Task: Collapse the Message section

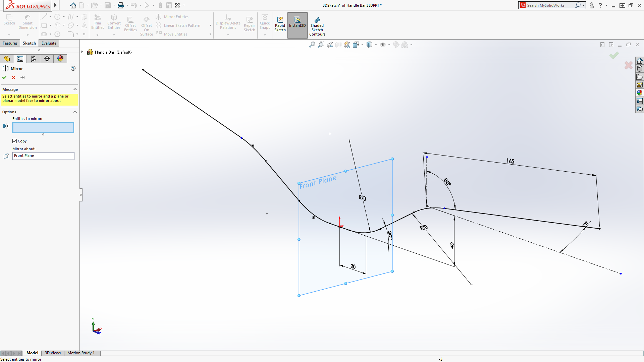Action: 75,89
